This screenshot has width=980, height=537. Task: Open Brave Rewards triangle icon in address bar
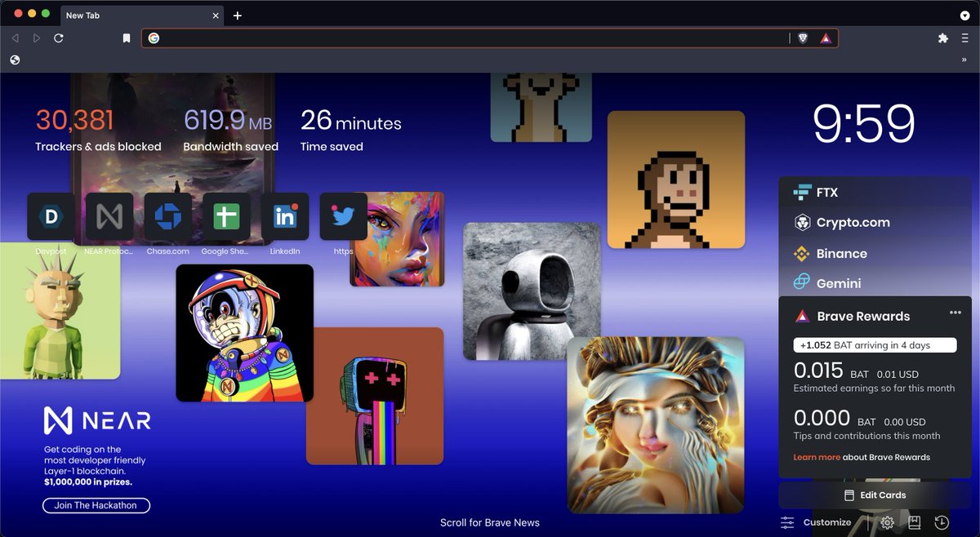826,38
